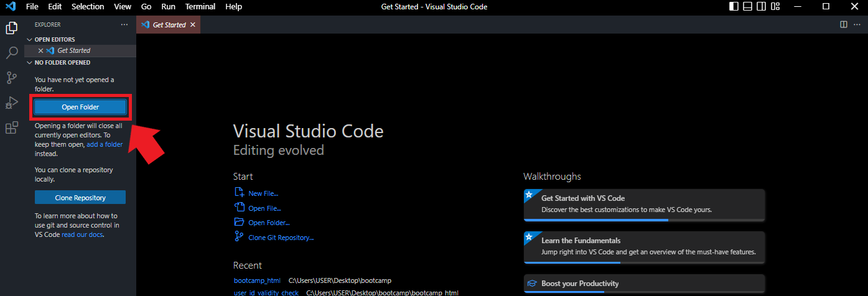
Task: Click New File icon under Start
Action: [x=239, y=193]
